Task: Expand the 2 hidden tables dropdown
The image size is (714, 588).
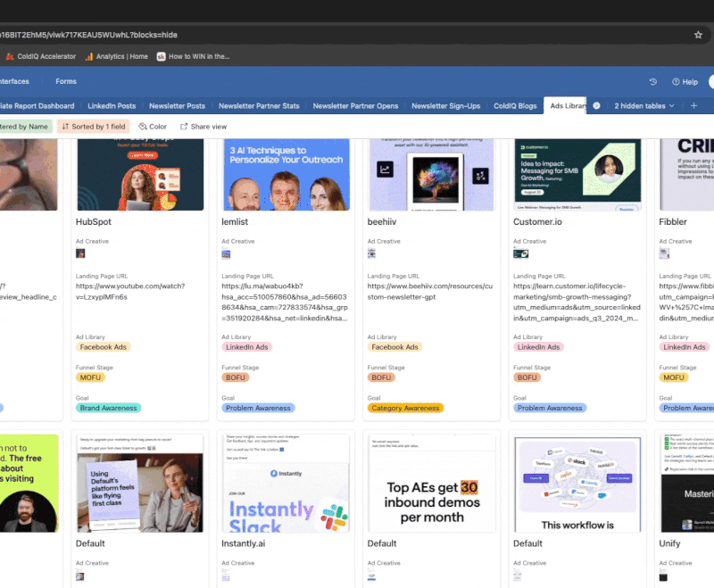Action: pyautogui.click(x=643, y=105)
